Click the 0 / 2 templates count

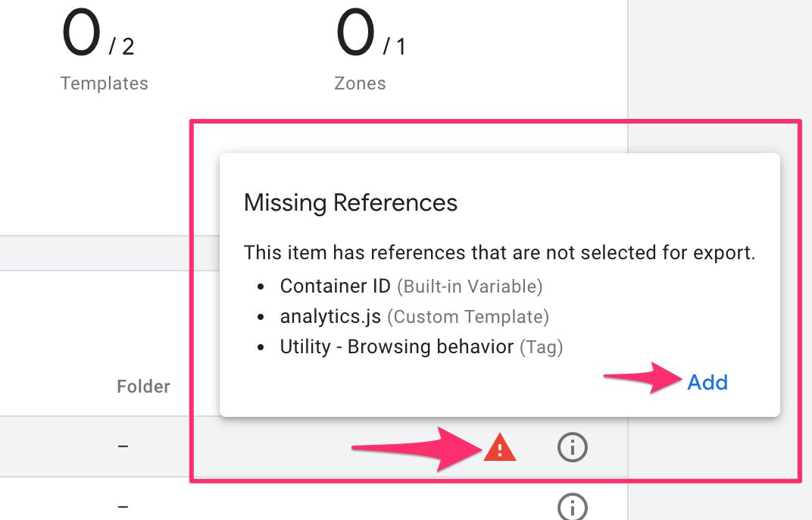point(98,33)
